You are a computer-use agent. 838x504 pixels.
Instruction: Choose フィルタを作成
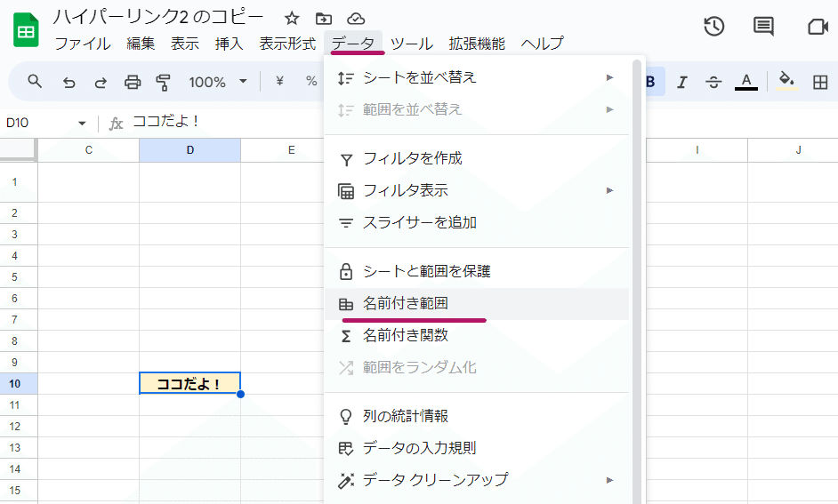click(x=477, y=158)
